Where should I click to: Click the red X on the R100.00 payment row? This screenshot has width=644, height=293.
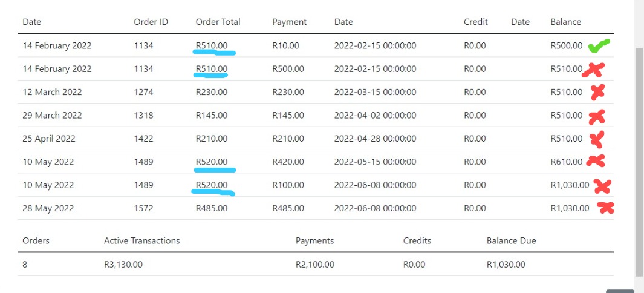click(602, 186)
